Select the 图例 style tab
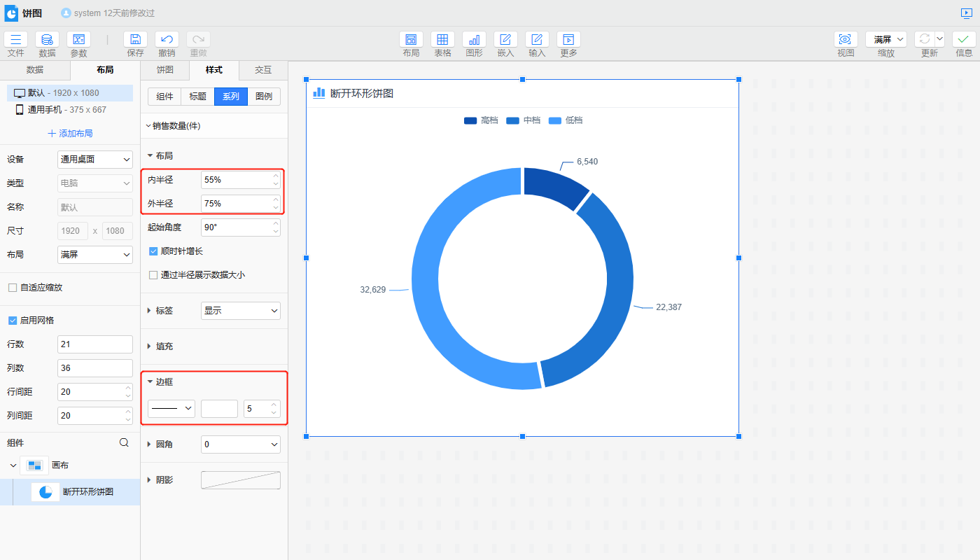The image size is (980, 560). pos(264,97)
